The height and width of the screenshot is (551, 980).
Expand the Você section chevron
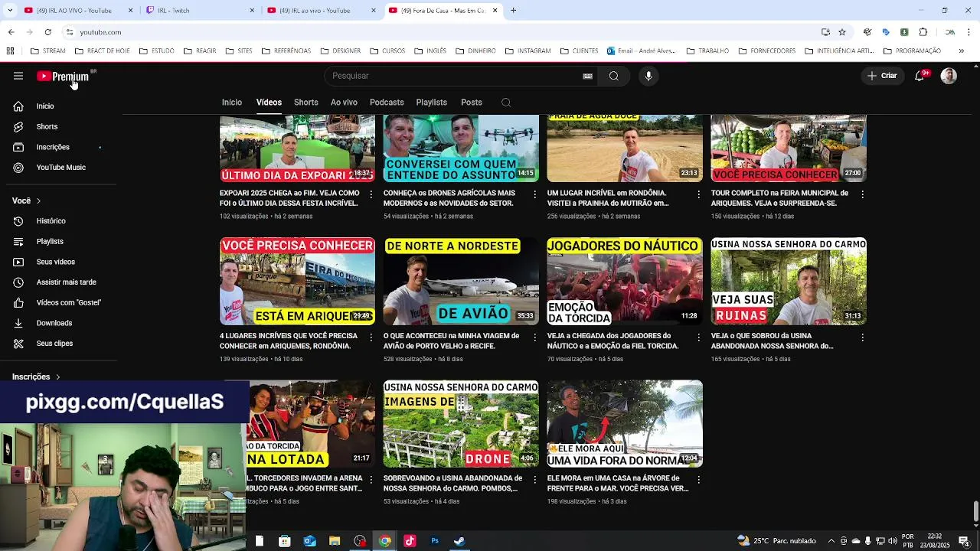38,201
